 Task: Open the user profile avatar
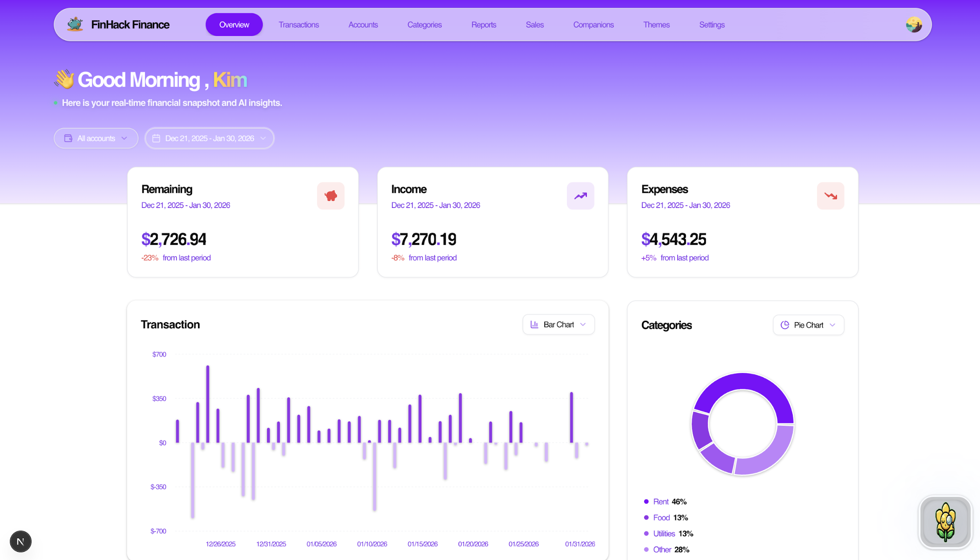914,25
